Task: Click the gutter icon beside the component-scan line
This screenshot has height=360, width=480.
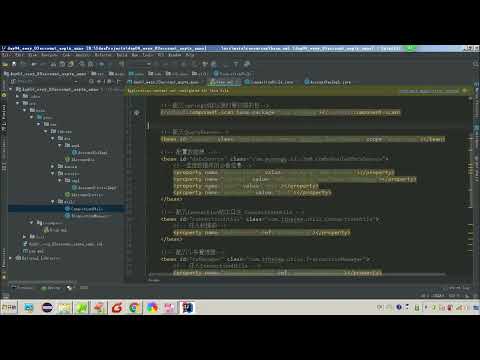Action: tap(137, 113)
